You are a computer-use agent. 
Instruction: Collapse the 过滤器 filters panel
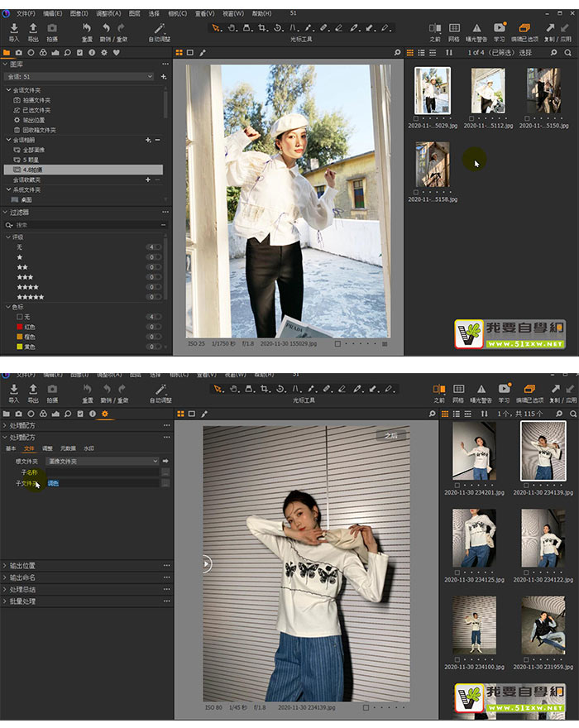click(5, 212)
